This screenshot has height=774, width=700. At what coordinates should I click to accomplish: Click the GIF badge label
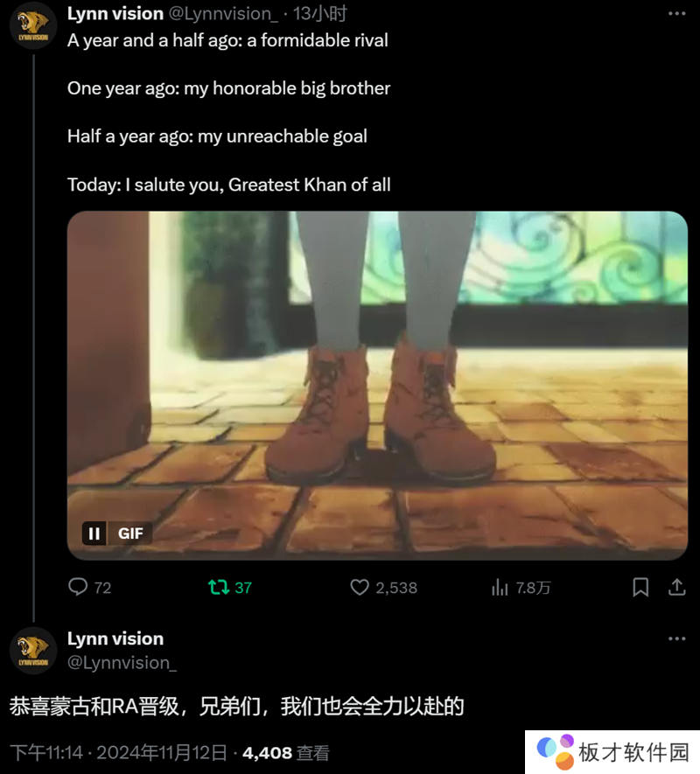point(130,533)
